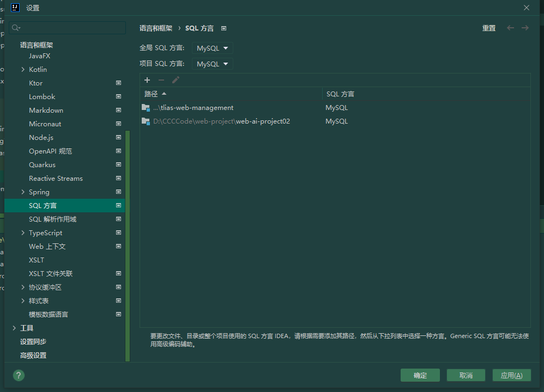
Task: Click project-level icon on Web 上下文 row
Action: pyautogui.click(x=118, y=246)
